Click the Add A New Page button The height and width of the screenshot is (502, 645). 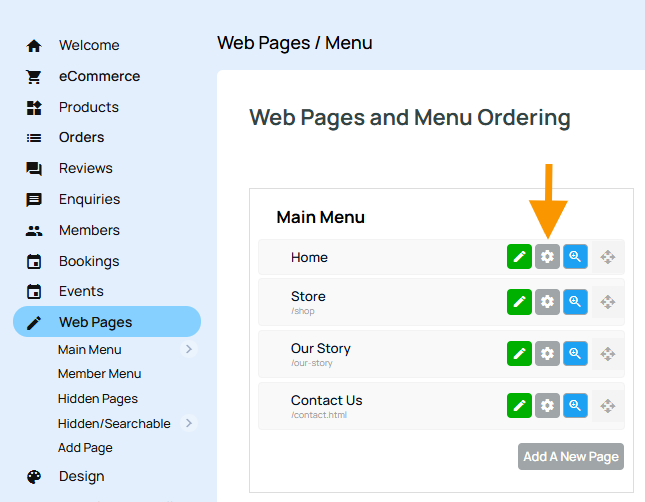(571, 456)
